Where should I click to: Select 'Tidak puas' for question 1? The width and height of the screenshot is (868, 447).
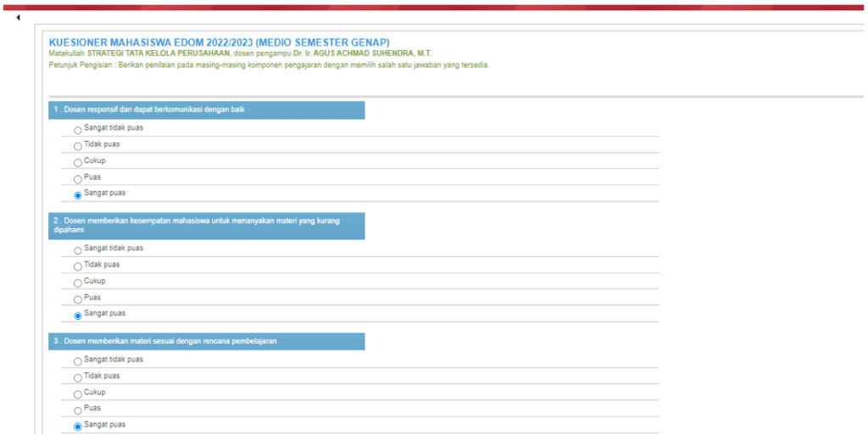click(x=78, y=147)
